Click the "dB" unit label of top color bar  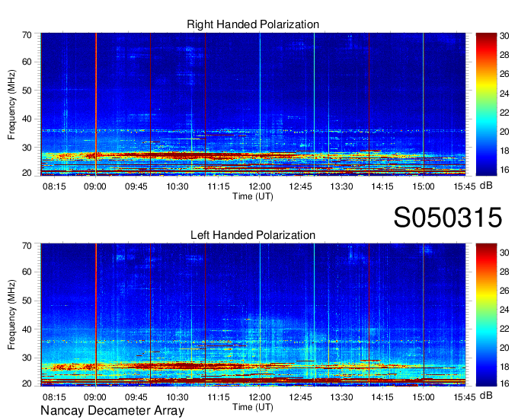point(486,186)
